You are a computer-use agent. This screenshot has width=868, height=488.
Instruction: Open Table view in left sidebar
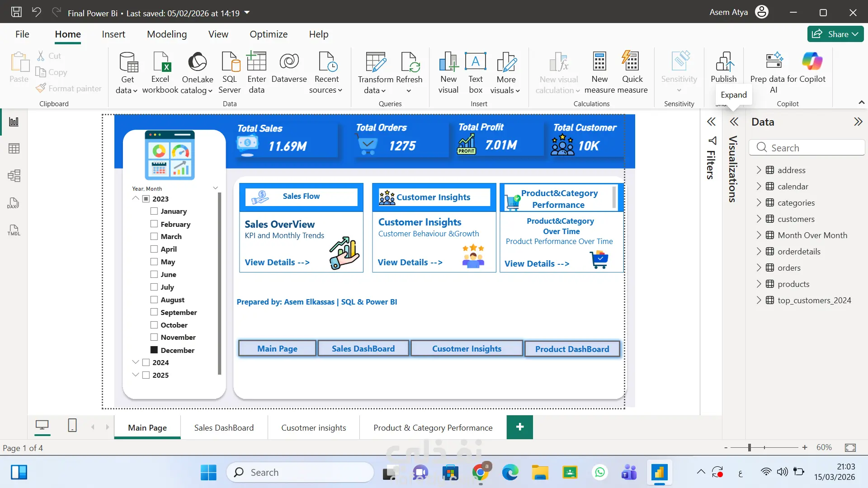point(14,149)
